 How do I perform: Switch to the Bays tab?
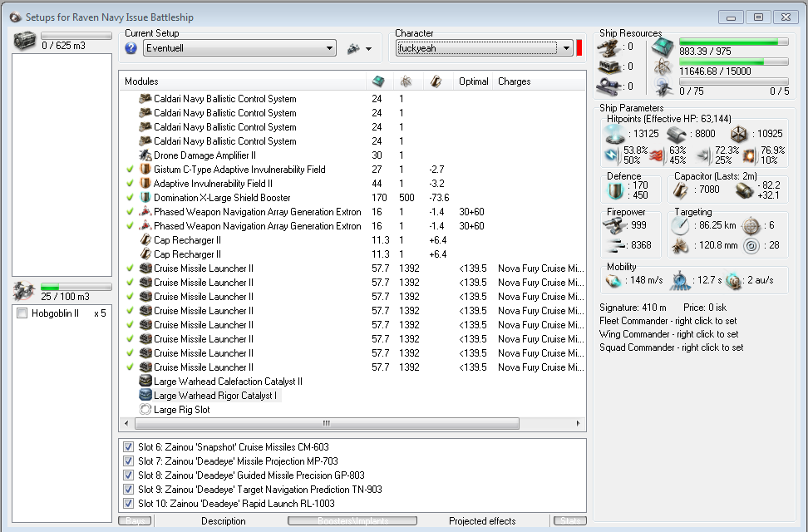[x=135, y=520]
